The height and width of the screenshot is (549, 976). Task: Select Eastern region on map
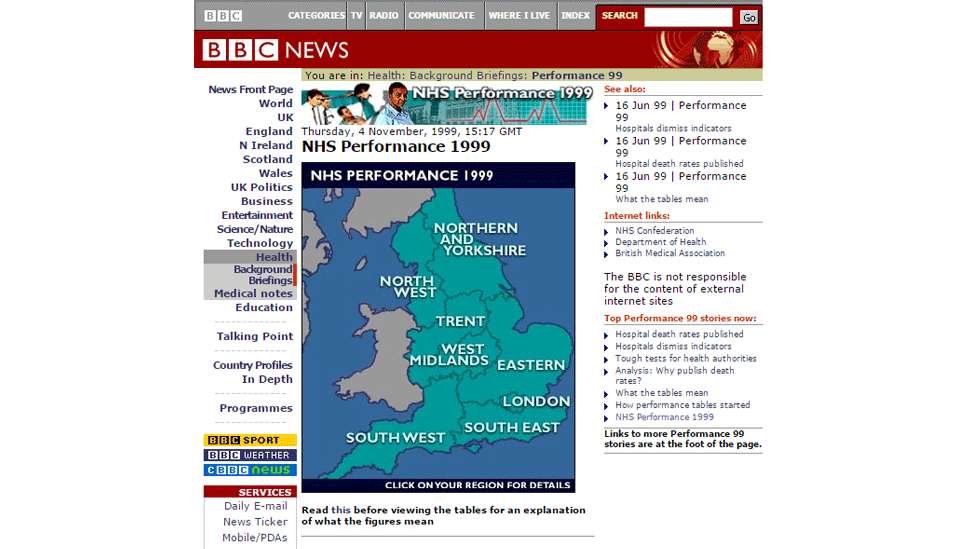[531, 365]
